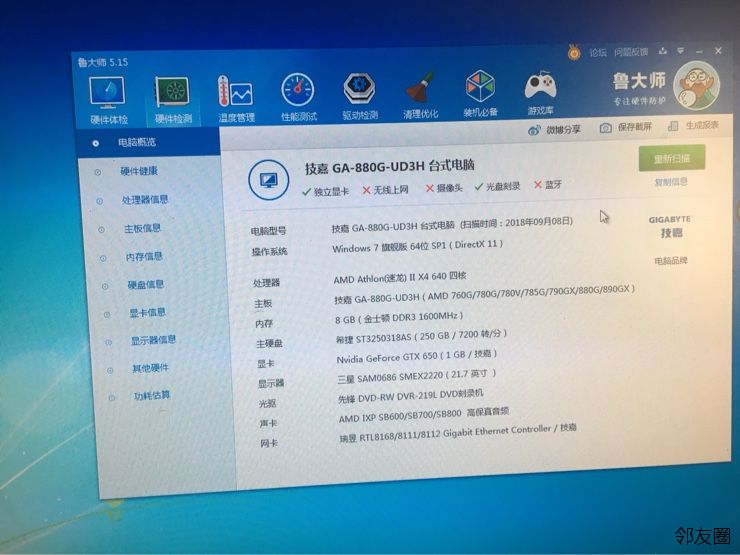Image resolution: width=740 pixels, height=555 pixels.
Task: Click the 技嘉 GA-880G-UD3H 台式电脑 heading
Action: (390, 167)
